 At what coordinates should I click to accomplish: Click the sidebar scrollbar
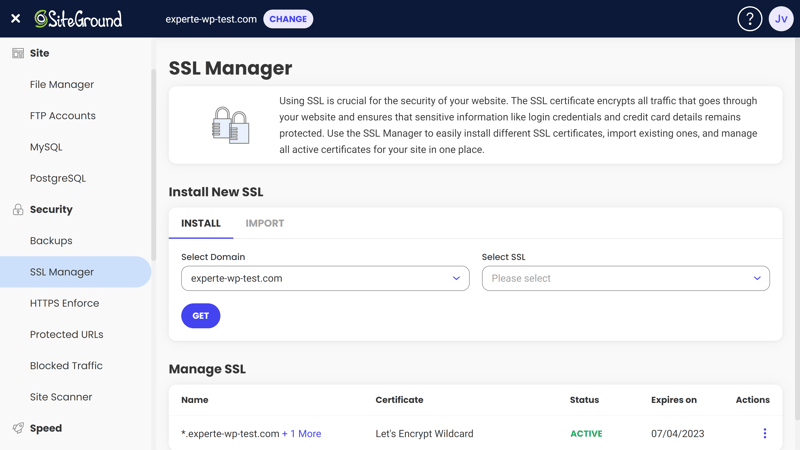(x=153, y=164)
